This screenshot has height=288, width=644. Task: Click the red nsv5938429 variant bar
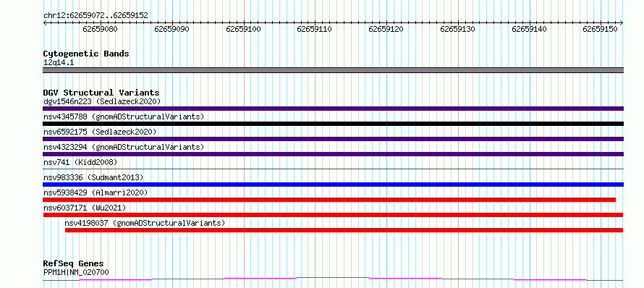329,200
